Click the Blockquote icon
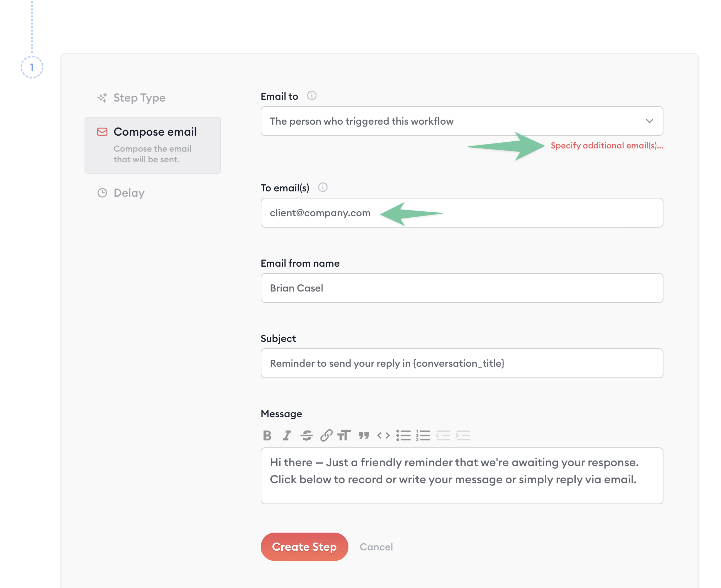Image resolution: width=721 pixels, height=588 pixels. tap(364, 436)
